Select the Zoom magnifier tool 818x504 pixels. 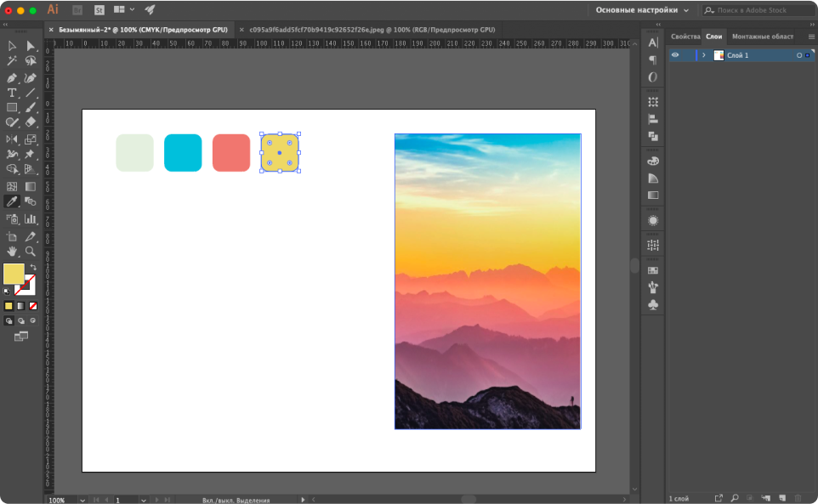pos(31,252)
